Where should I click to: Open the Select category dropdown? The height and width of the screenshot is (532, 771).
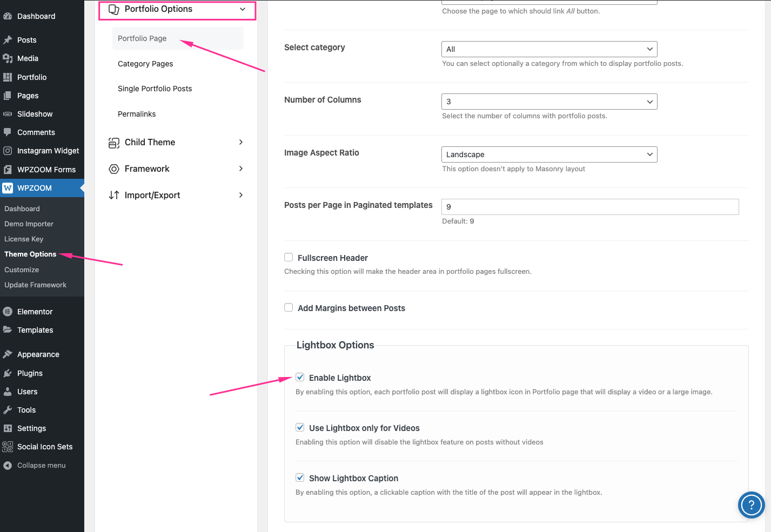click(x=549, y=49)
